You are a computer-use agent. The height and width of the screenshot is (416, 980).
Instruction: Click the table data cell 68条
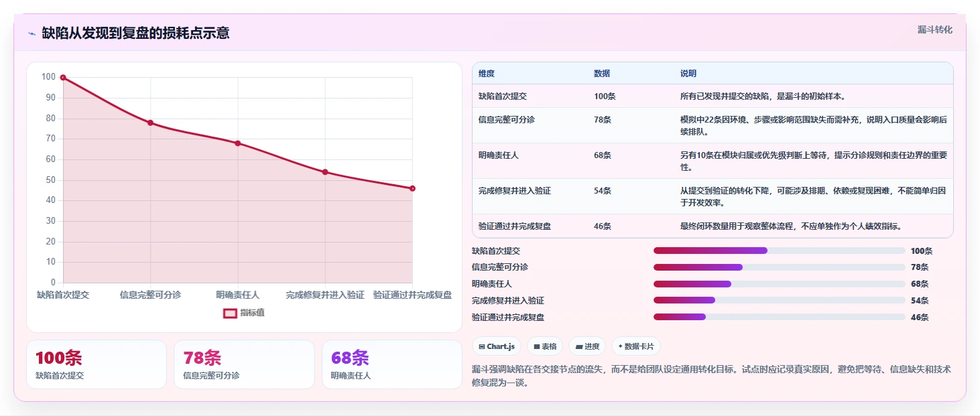(603, 155)
